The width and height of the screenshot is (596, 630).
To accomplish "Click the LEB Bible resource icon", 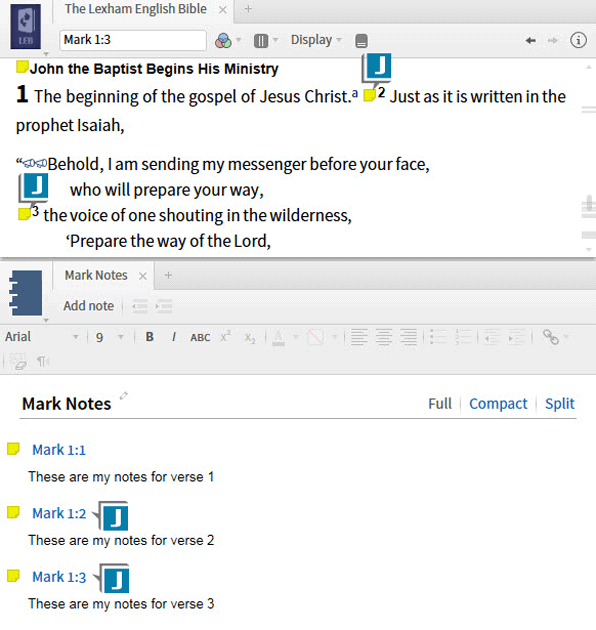I will pos(25,26).
